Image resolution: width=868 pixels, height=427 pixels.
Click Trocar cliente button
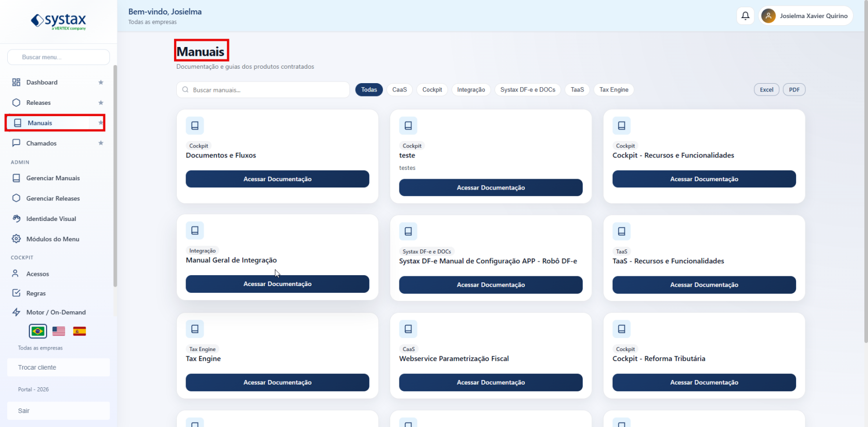pyautogui.click(x=58, y=368)
